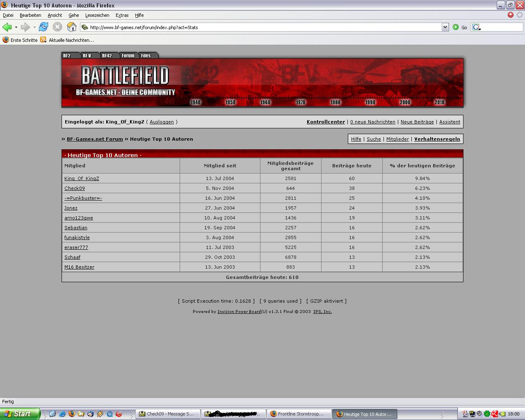Click the first Quick Launch icon after Start
This screenshot has width=525, height=420.
(x=52, y=414)
